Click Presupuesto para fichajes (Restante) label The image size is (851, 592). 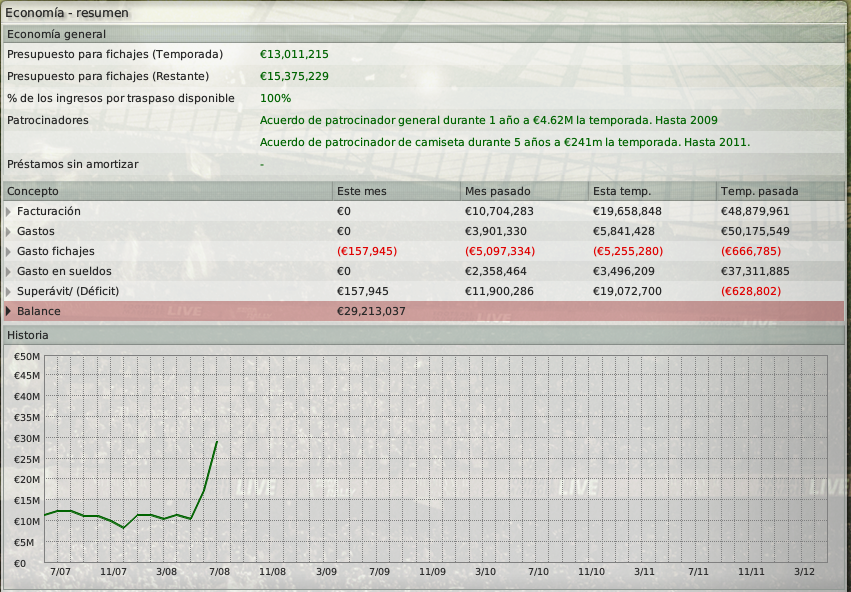108,77
